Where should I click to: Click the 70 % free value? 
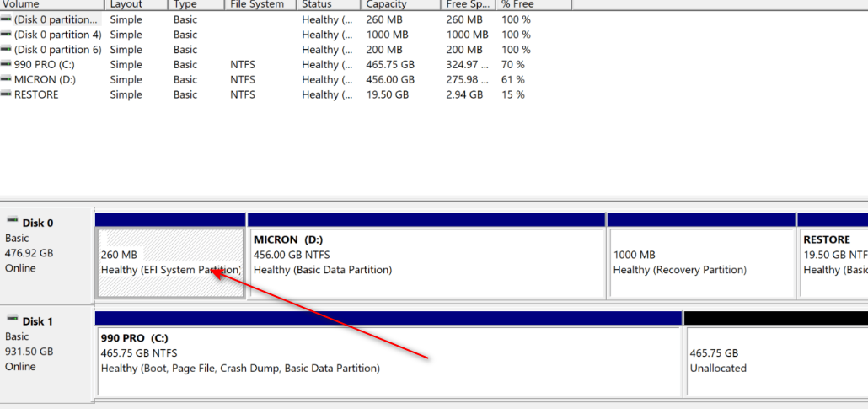pyautogui.click(x=513, y=64)
